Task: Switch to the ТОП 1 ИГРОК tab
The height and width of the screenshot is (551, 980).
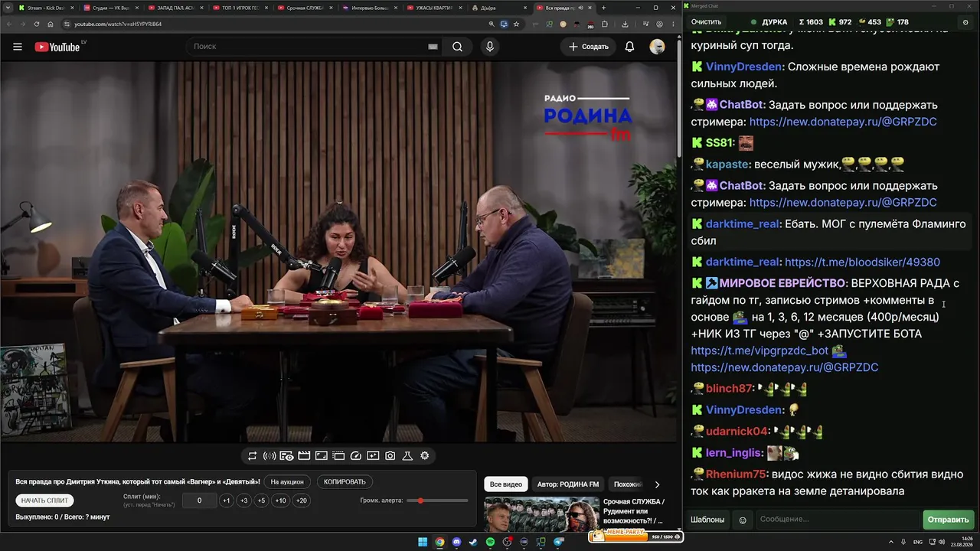Action: (240, 8)
